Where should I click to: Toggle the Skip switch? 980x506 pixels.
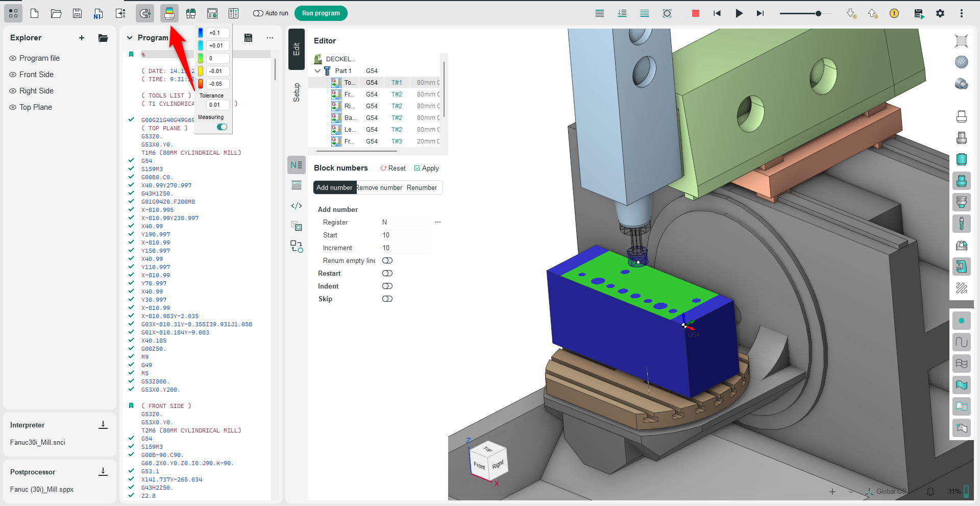(x=387, y=299)
